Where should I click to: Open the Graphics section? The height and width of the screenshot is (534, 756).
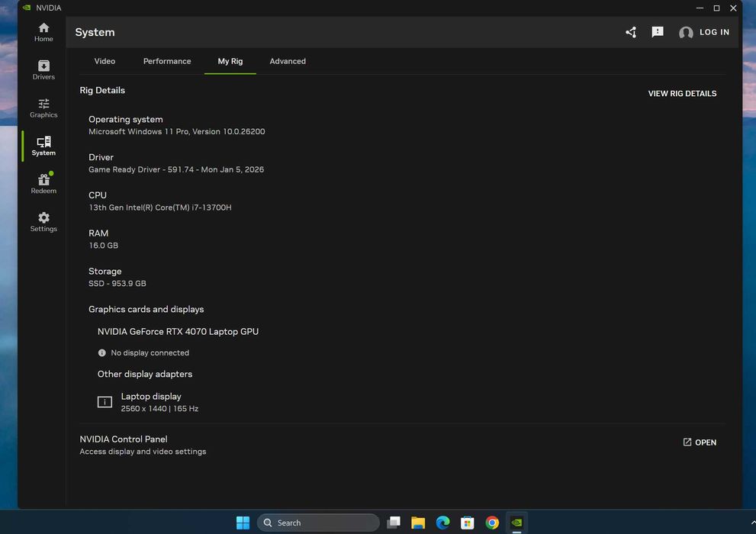(43, 108)
